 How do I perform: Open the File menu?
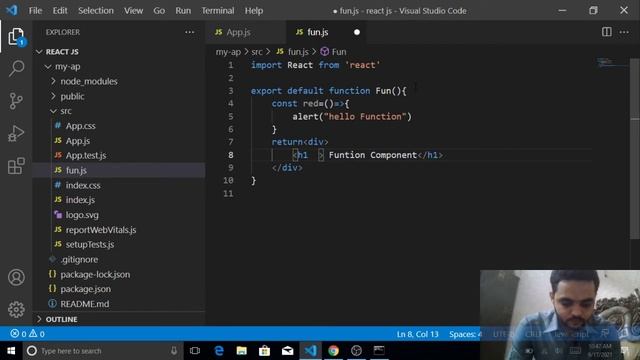point(35,11)
